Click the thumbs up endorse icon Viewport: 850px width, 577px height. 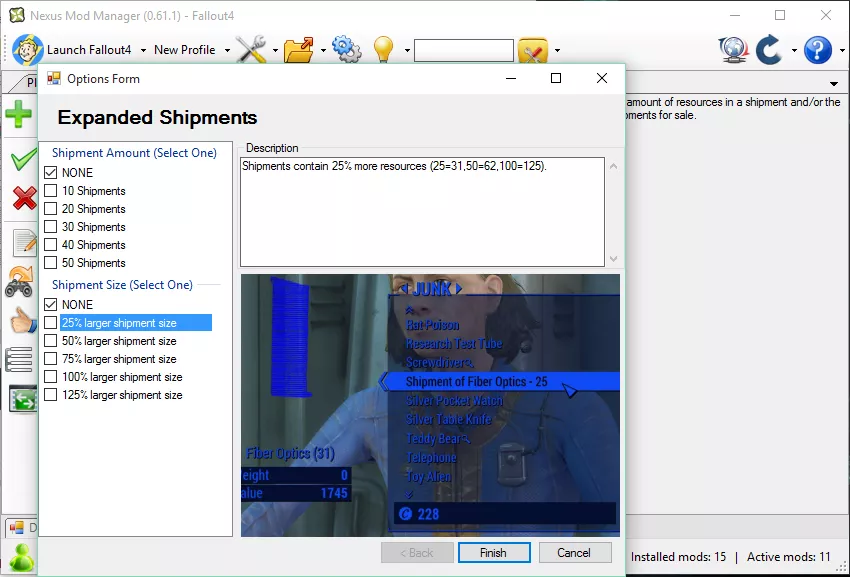point(23,320)
